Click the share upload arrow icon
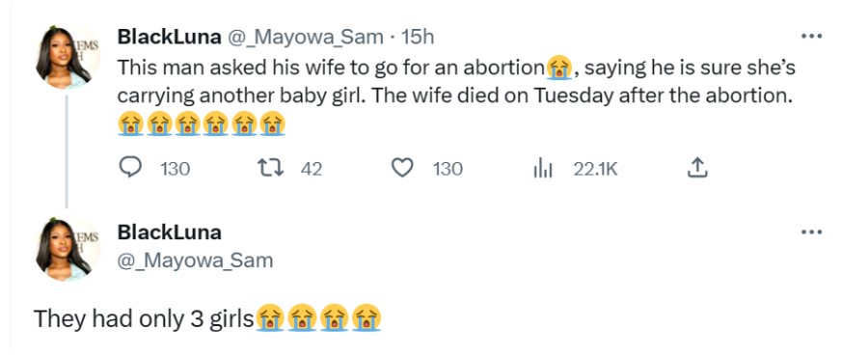Viewport: 868px width, 357px height. click(697, 168)
